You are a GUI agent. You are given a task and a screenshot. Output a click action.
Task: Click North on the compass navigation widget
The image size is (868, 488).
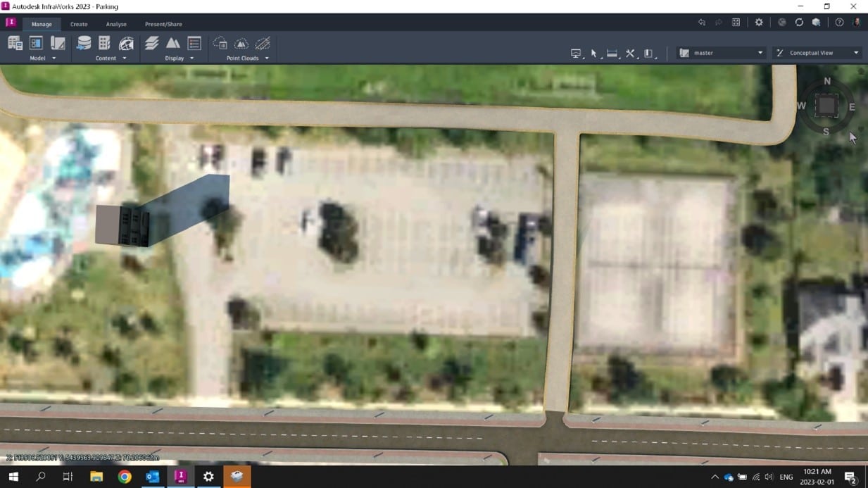(x=827, y=81)
